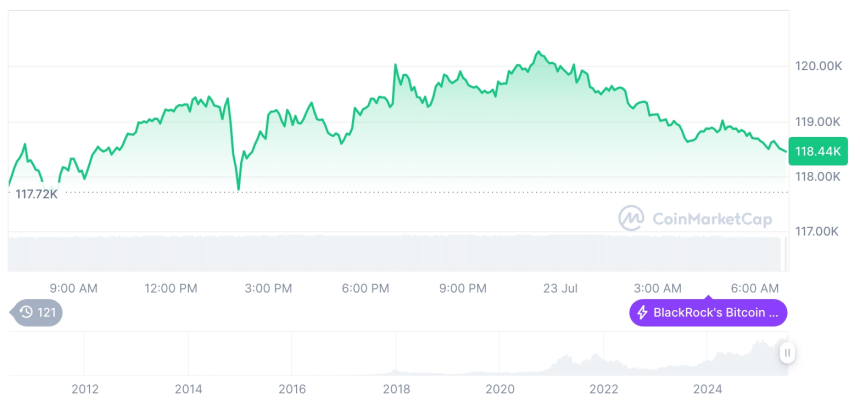860x401 pixels.
Task: Click the lightning bolt event icon
Action: pyautogui.click(x=642, y=313)
